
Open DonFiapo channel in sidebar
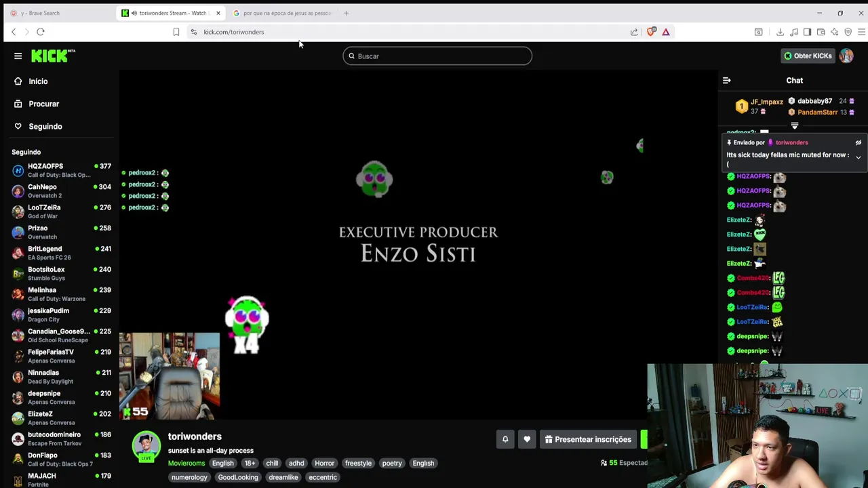61,460
